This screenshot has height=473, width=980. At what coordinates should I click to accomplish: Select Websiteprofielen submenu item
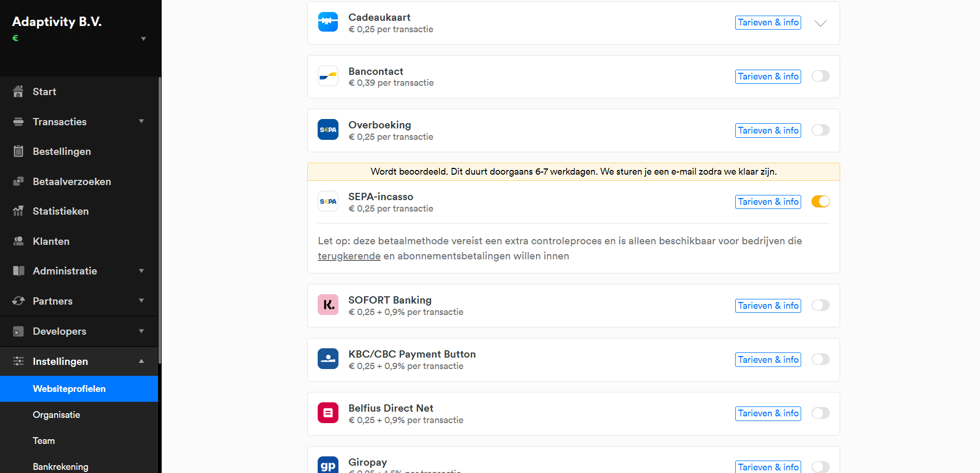point(79,389)
